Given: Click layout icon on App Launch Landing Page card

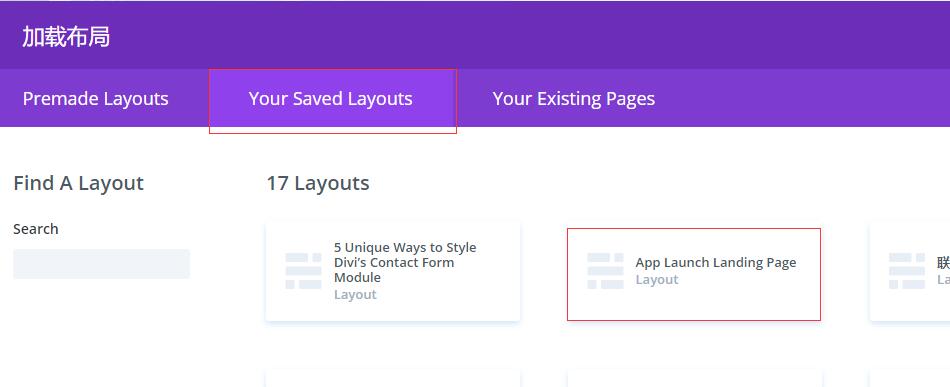Looking at the screenshot, I should point(605,271).
